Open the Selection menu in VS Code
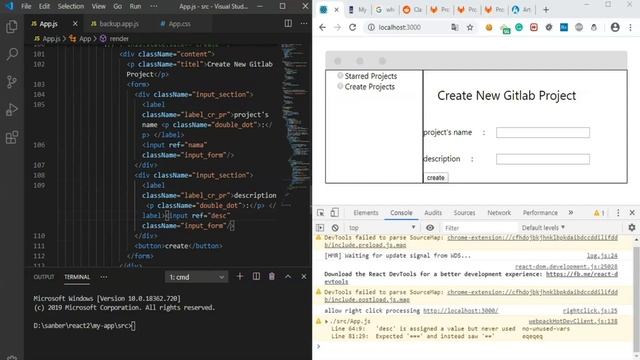This screenshot has height=360, width=640. coord(71,6)
